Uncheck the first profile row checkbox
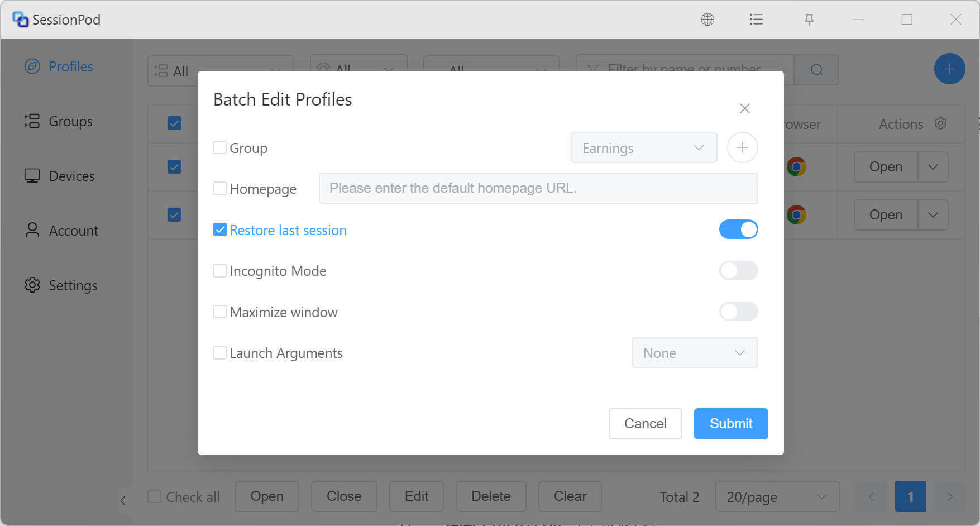The image size is (980, 526). tap(174, 166)
